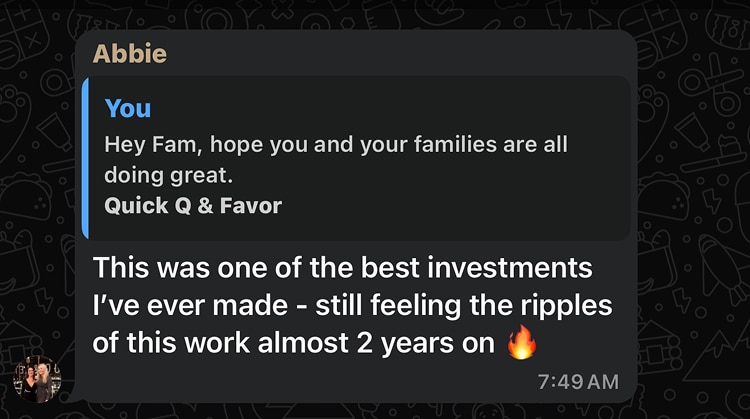Click the word "families" in the quoted text

click(439, 145)
